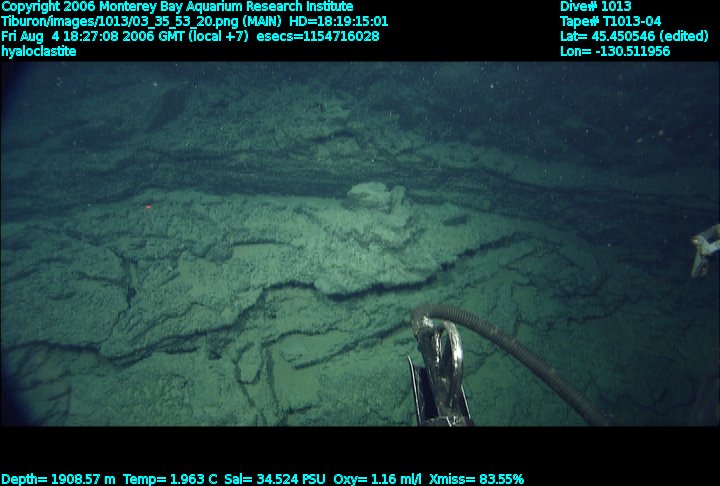The width and height of the screenshot is (720, 486).
Task: Click the 'Dive# 1013' label
Action: [x=596, y=6]
